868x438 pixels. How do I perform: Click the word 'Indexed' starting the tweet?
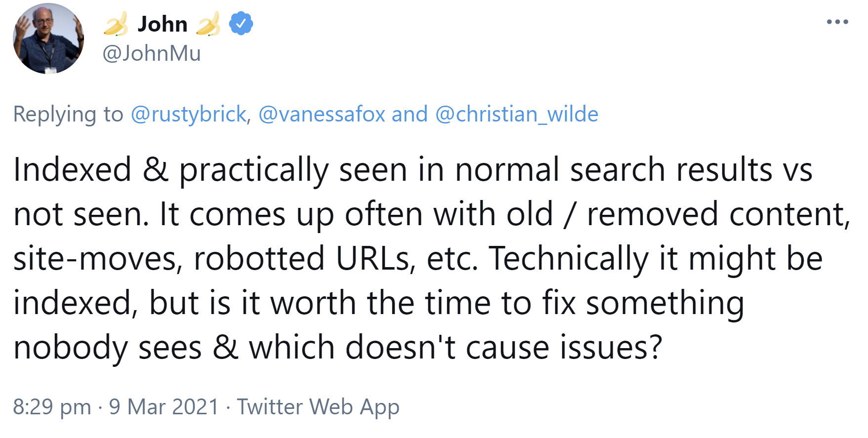72,170
